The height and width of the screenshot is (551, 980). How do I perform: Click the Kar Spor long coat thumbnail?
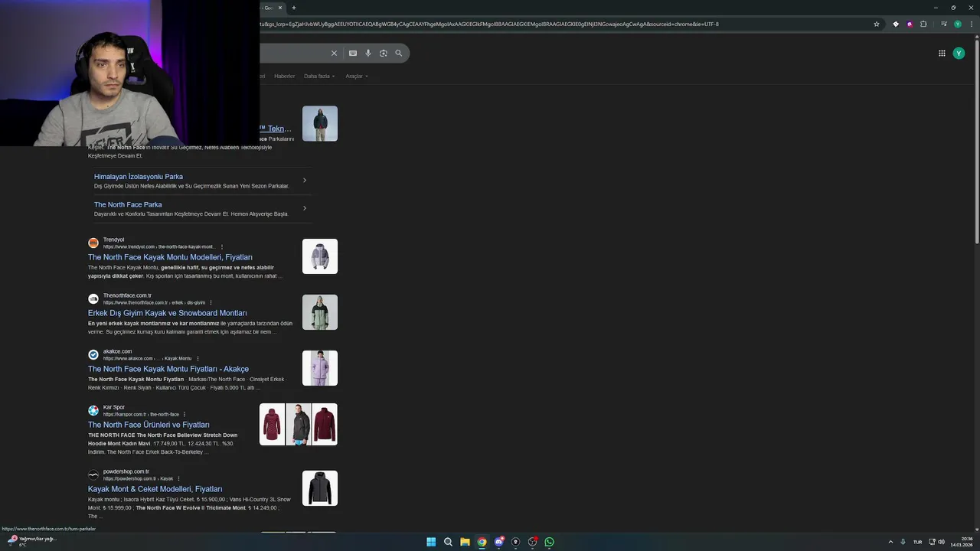[272, 424]
